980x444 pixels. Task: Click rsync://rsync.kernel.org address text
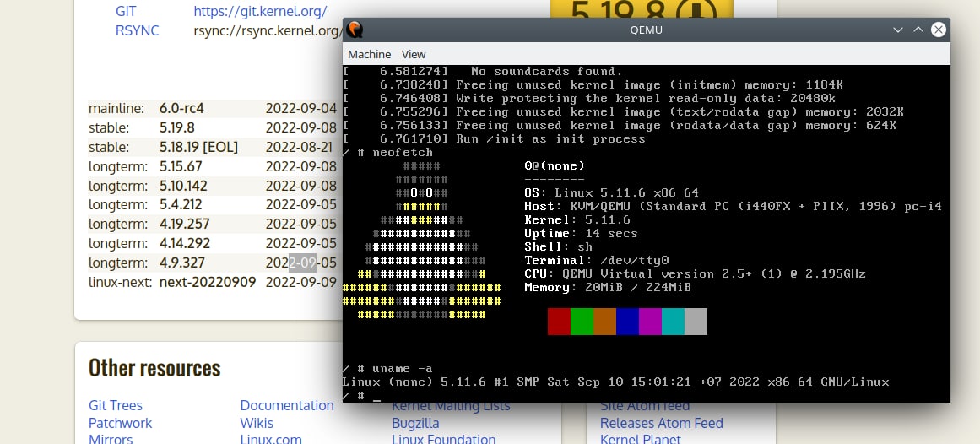(x=268, y=30)
